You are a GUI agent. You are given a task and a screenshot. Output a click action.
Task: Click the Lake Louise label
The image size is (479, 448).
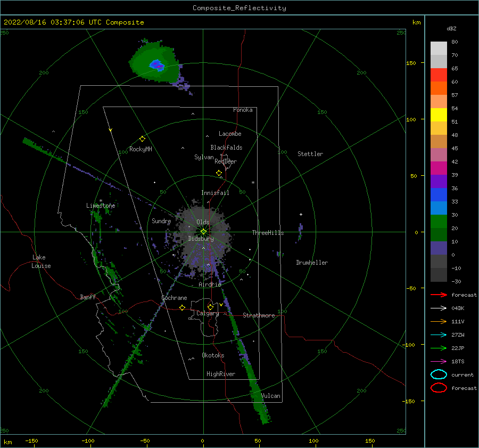click(x=41, y=262)
